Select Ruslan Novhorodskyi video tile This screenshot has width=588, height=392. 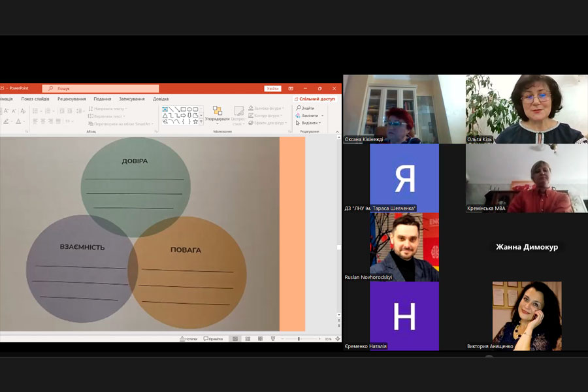point(404,247)
